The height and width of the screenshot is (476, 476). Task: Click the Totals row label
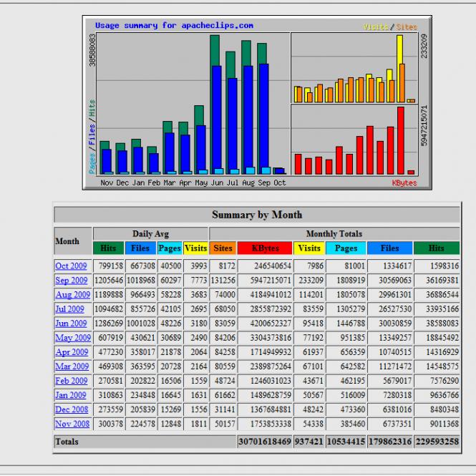pos(67,442)
